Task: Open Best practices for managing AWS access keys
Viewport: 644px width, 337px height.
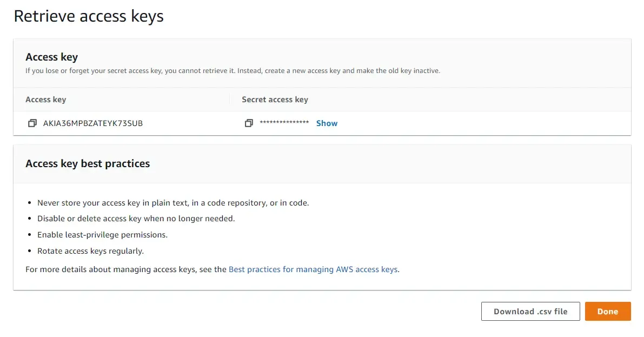Action: pos(313,269)
